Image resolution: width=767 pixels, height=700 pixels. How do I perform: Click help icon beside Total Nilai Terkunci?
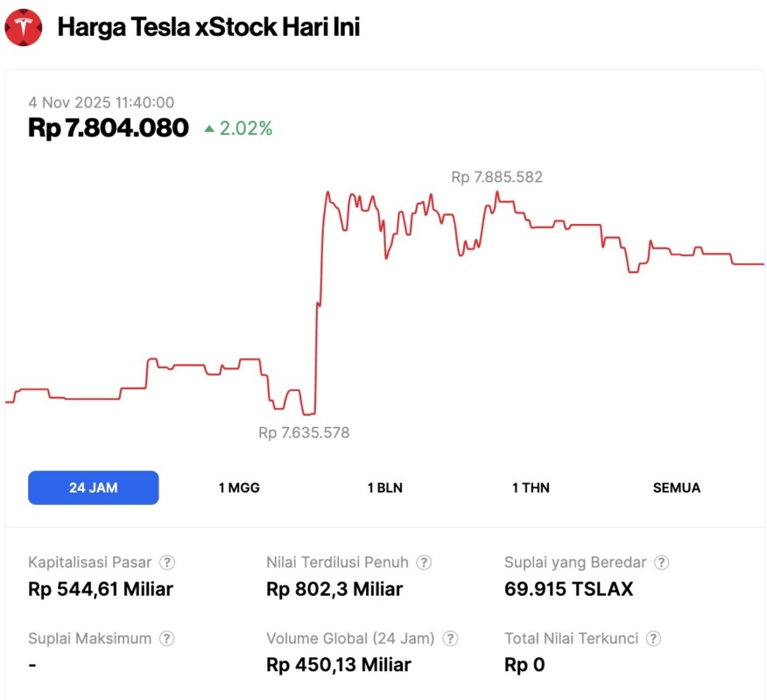(653, 639)
